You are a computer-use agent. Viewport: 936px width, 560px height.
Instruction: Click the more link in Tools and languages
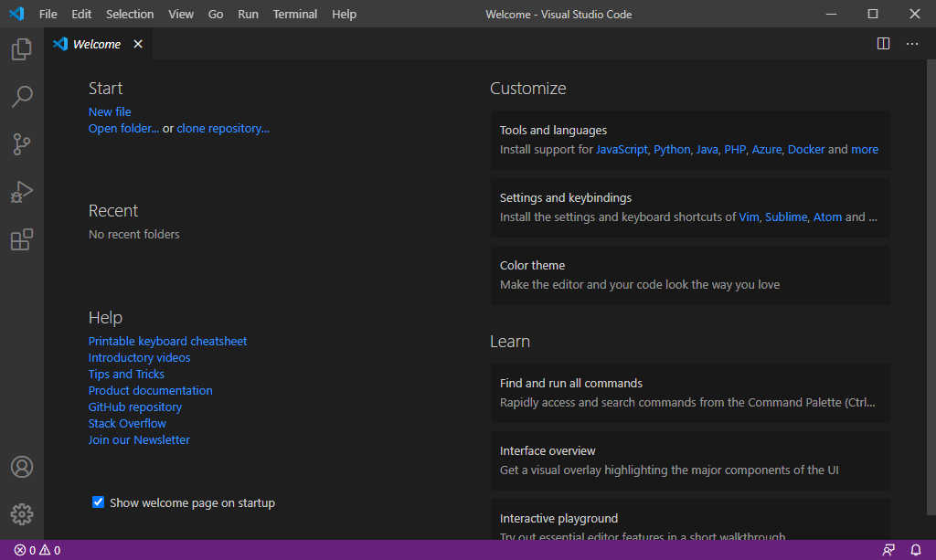pyautogui.click(x=865, y=149)
